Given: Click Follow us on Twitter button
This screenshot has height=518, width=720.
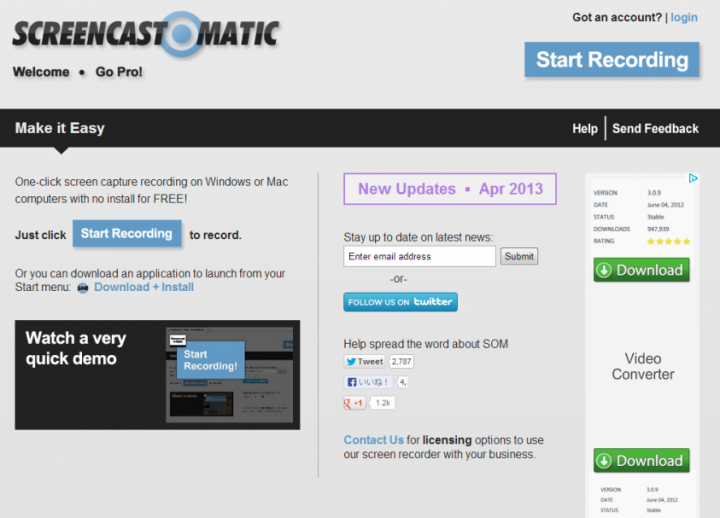Looking at the screenshot, I should pyautogui.click(x=400, y=302).
